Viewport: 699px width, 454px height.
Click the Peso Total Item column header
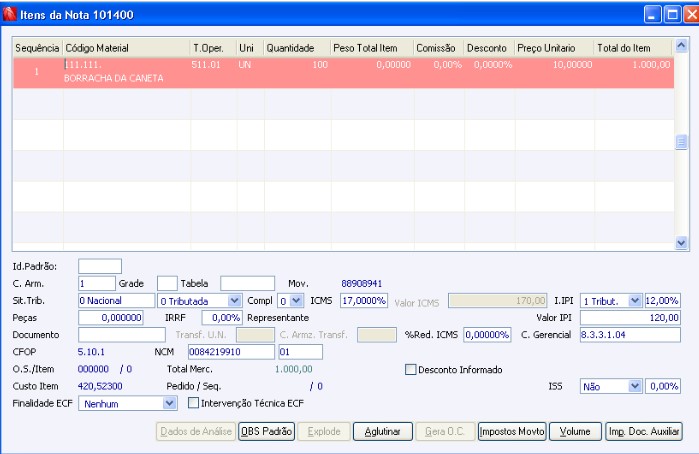point(372,48)
